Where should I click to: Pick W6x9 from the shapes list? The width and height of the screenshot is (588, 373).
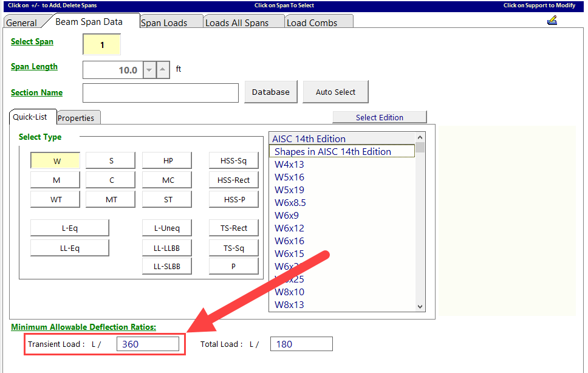tap(342, 216)
